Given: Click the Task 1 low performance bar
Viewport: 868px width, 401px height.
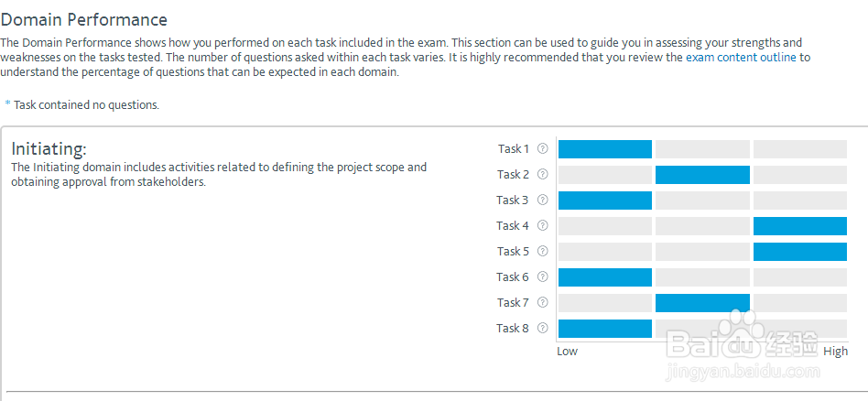Looking at the screenshot, I should 604,149.
